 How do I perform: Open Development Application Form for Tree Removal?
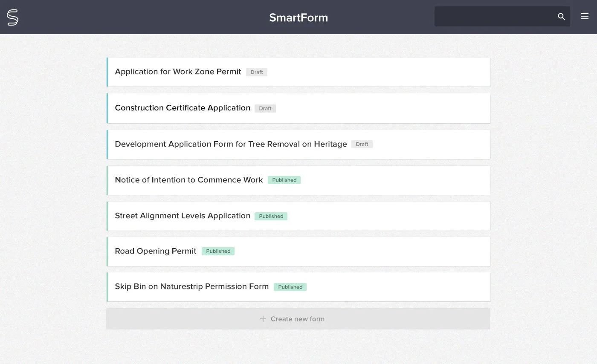click(x=298, y=144)
